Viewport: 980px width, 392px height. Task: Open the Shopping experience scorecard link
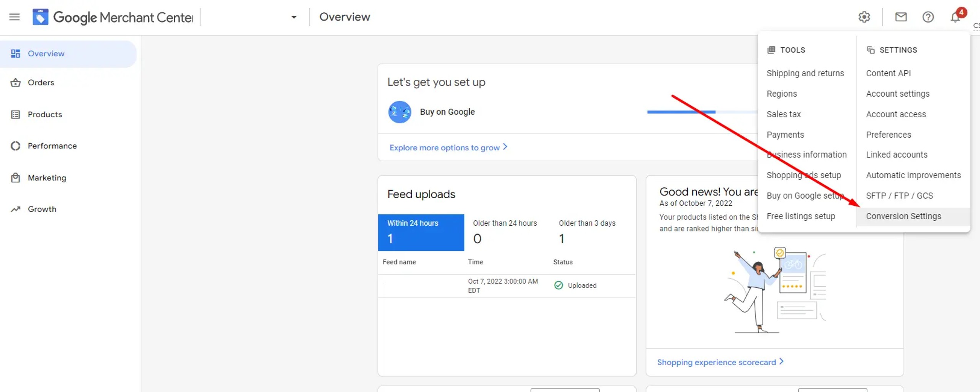720,362
